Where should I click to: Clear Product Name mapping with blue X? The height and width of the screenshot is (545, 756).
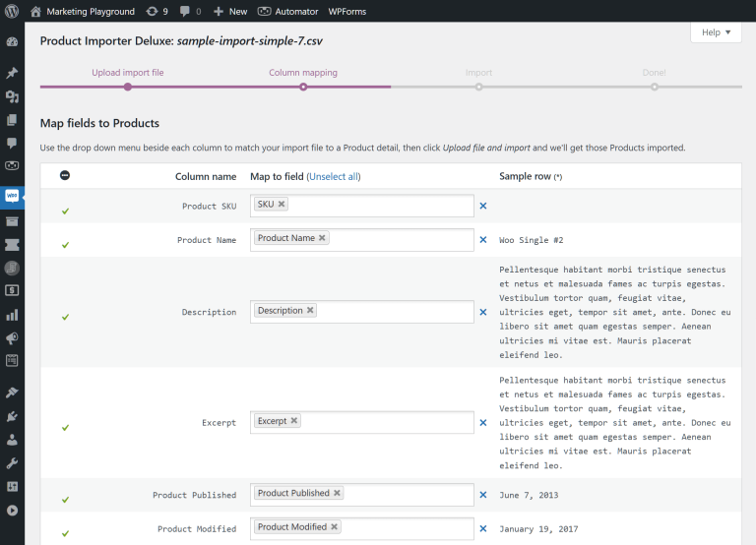[x=483, y=239]
